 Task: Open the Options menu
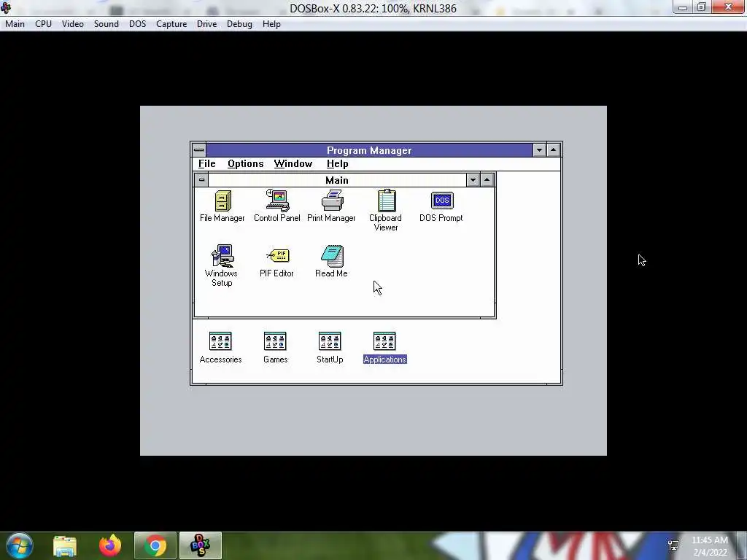(x=245, y=164)
